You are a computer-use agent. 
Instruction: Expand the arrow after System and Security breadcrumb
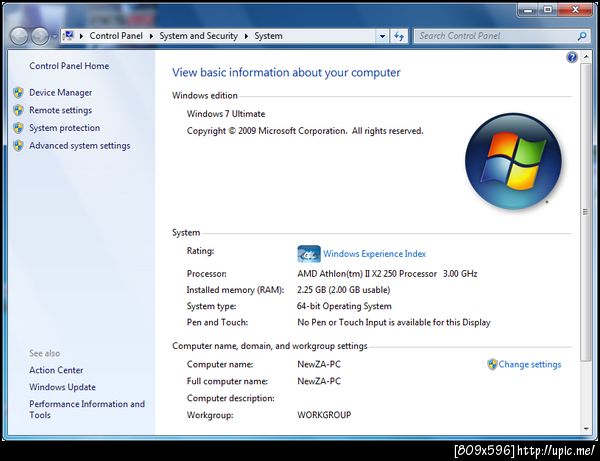[x=246, y=36]
